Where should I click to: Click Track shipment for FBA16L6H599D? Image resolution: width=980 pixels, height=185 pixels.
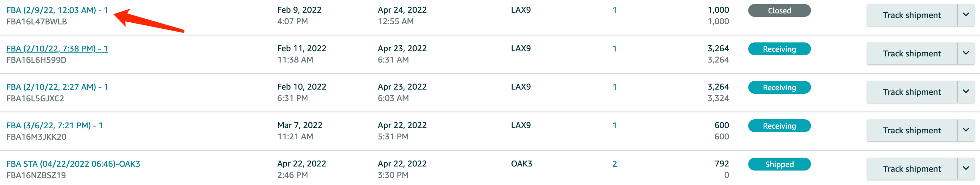click(x=912, y=54)
